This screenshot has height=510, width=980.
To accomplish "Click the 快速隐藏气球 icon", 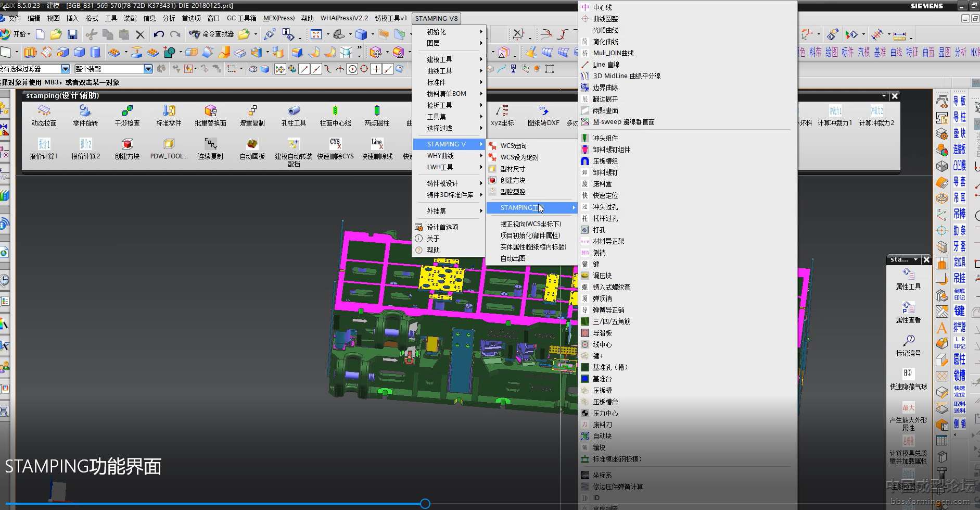I will [908, 374].
